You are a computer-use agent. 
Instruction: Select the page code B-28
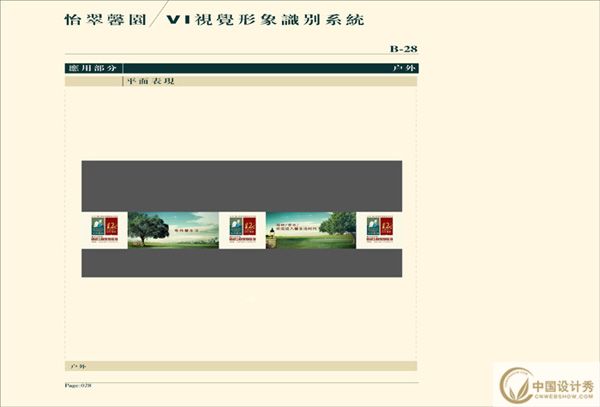pos(404,49)
